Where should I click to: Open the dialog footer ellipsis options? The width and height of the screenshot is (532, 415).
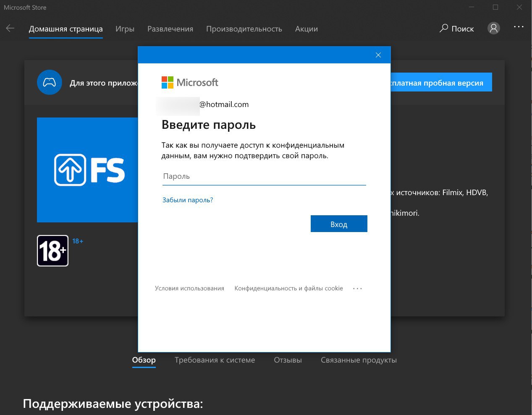357,289
